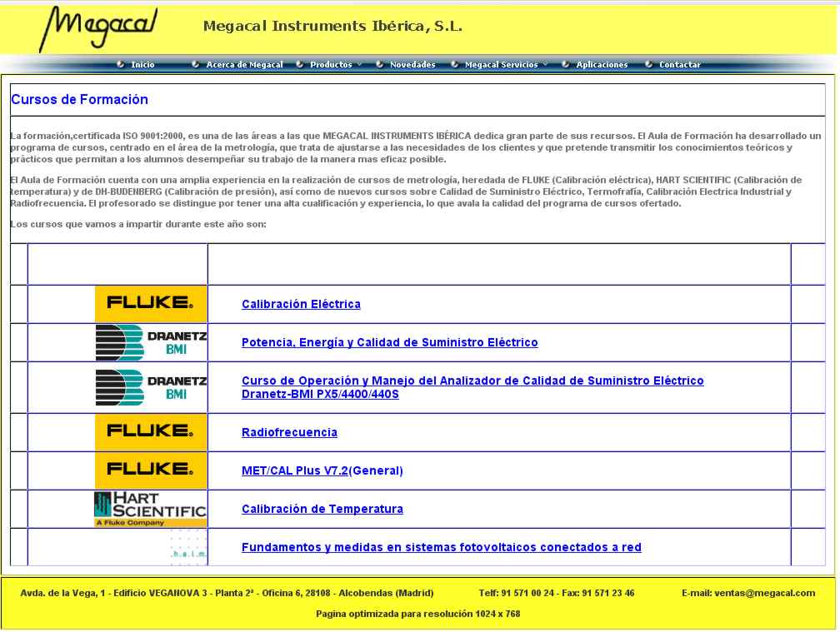The image size is (840, 632).
Task: Click the h.a.l.m. logo beside the Fundamentos course
Action: coord(188,547)
